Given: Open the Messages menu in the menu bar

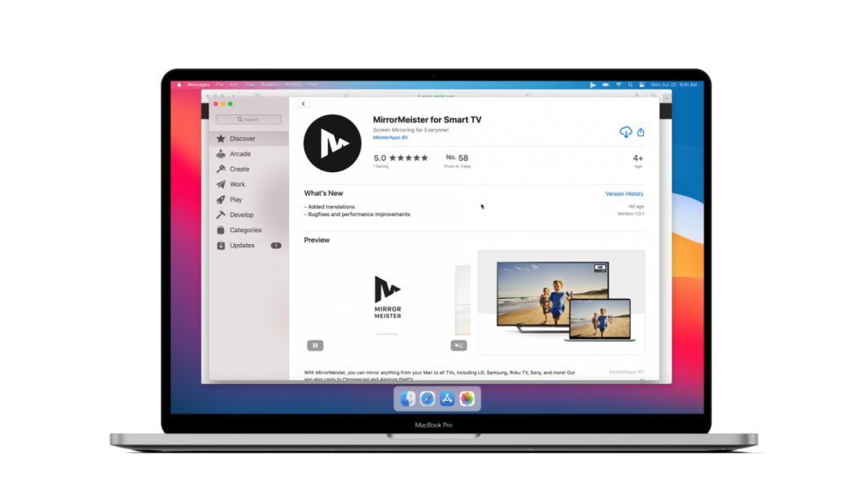Looking at the screenshot, I should pos(198,85).
